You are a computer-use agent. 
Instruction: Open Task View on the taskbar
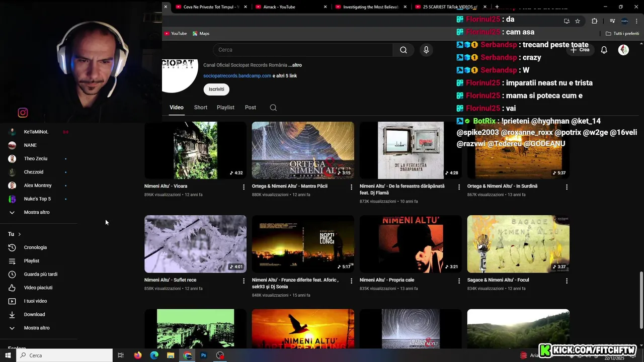pyautogui.click(x=121, y=355)
